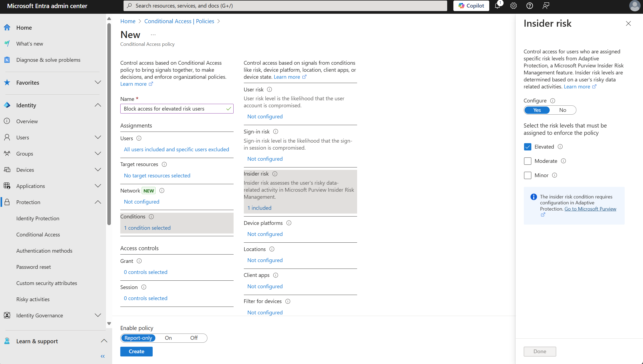
Task: Set Configure toggle to No
Action: (562, 110)
